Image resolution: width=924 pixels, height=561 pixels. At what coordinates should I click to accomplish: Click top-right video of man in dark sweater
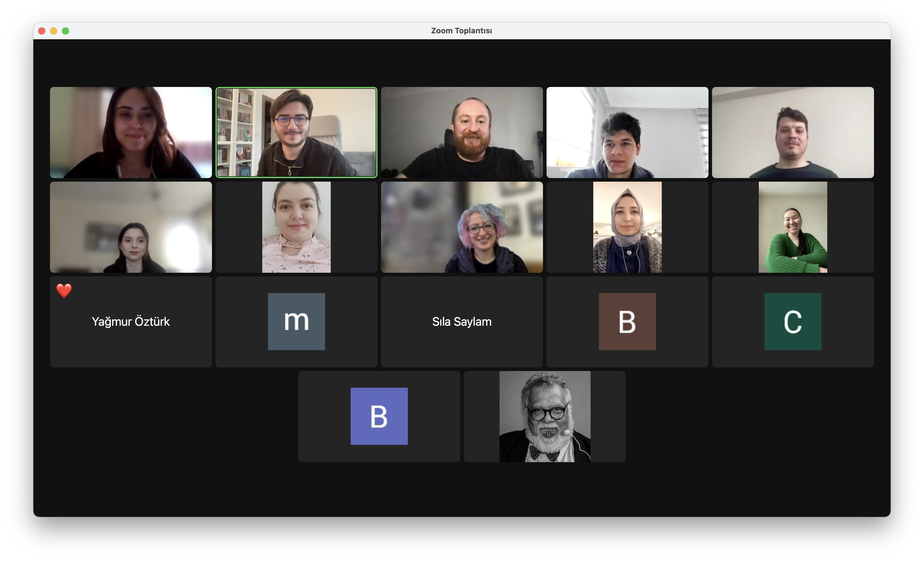point(792,133)
